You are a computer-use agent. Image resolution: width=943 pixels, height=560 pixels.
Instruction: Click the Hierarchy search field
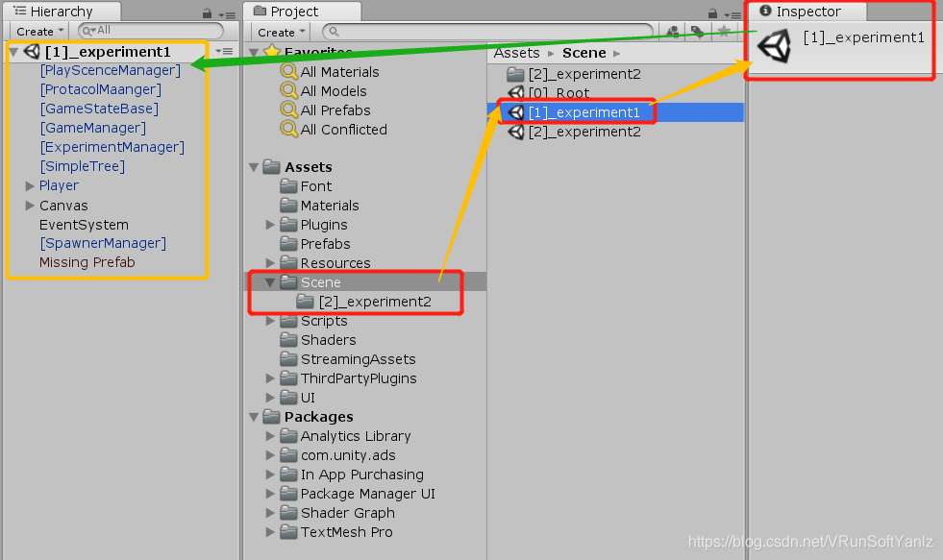(150, 30)
